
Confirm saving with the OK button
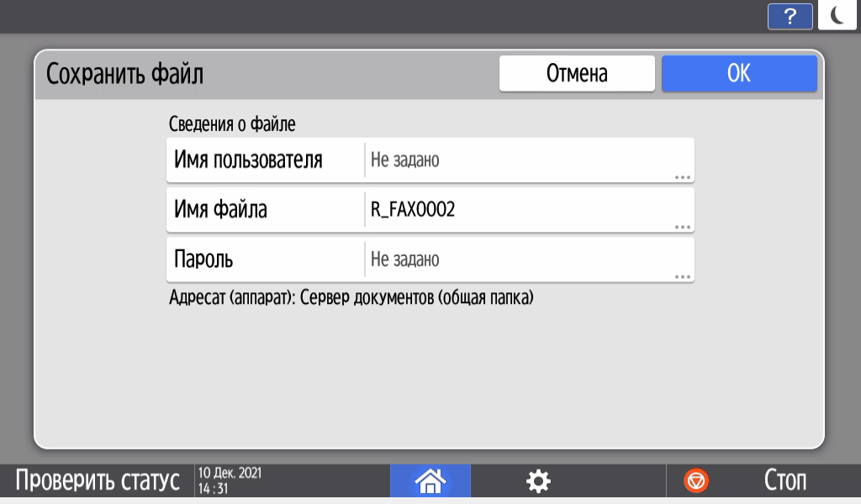pos(739,73)
